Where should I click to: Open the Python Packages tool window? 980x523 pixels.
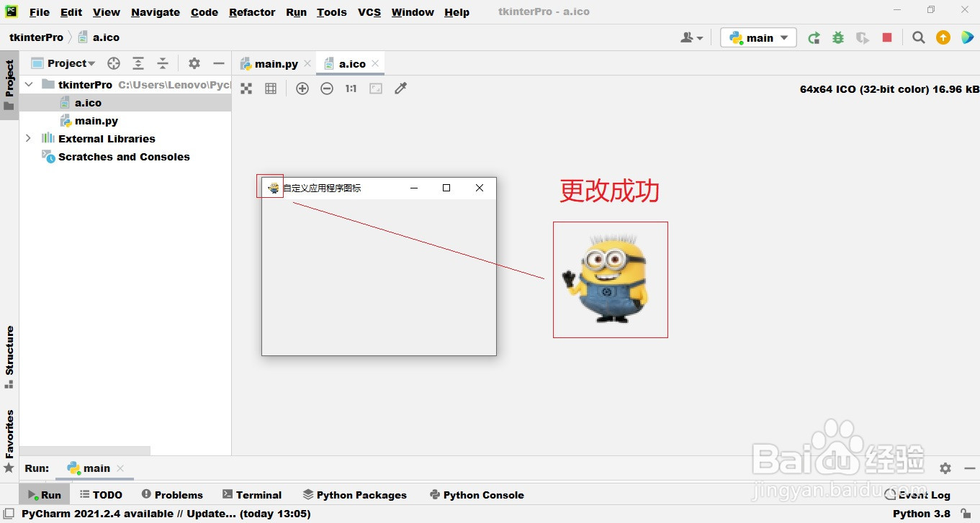tap(354, 495)
